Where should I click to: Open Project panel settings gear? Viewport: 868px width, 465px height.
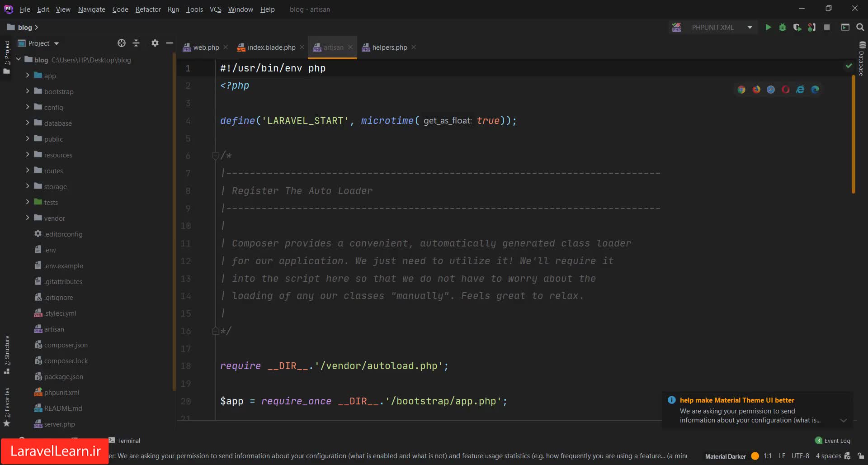click(x=155, y=43)
